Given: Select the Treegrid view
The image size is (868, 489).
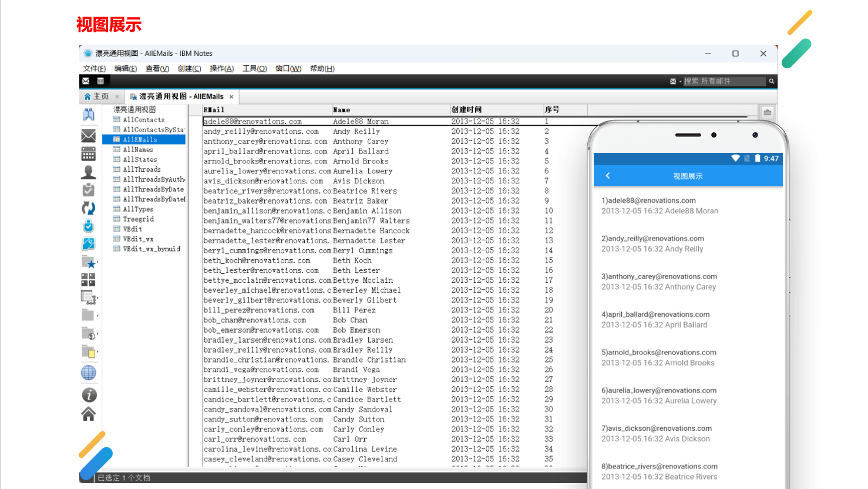Looking at the screenshot, I should [x=139, y=219].
